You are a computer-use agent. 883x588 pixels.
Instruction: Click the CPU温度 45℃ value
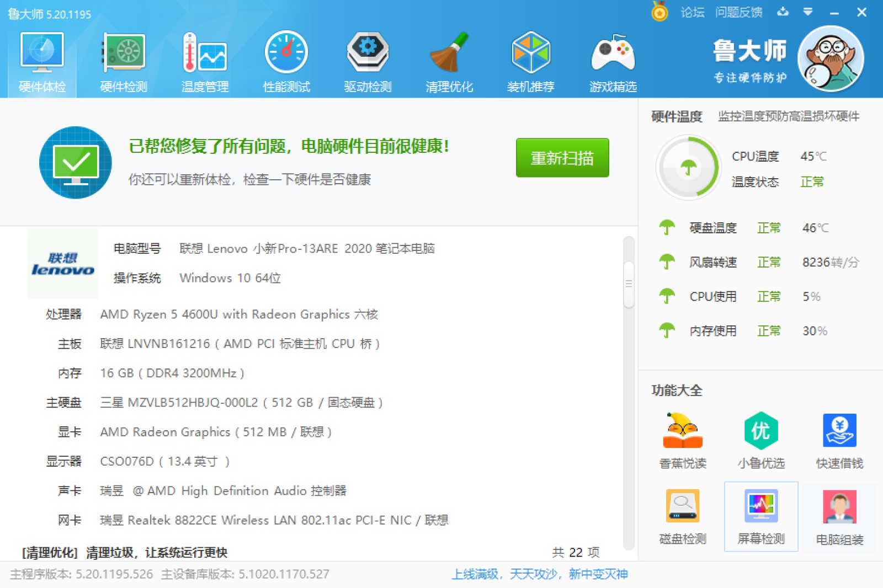pyautogui.click(x=813, y=157)
